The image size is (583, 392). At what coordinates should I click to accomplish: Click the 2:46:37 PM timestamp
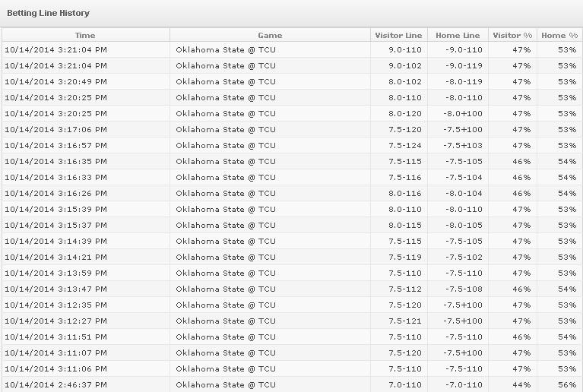pos(55,385)
